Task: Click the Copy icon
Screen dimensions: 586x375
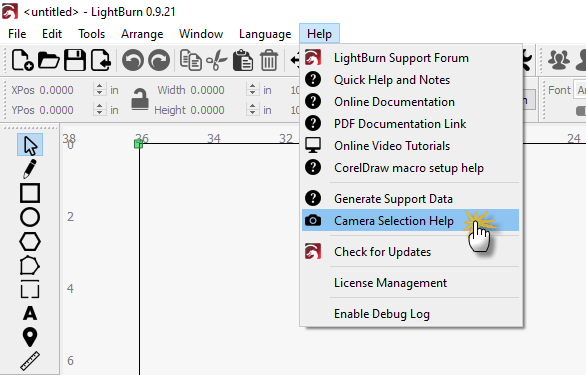Action: click(191, 60)
